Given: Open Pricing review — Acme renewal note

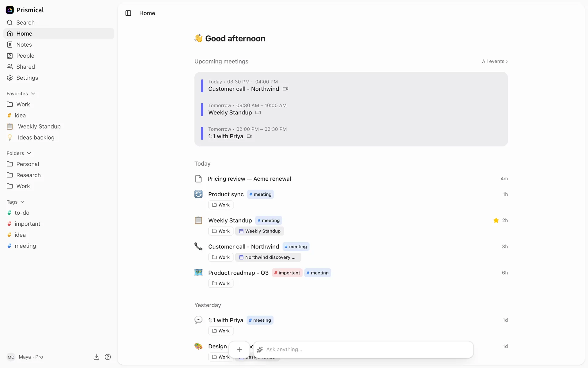Looking at the screenshot, I should pos(249,179).
